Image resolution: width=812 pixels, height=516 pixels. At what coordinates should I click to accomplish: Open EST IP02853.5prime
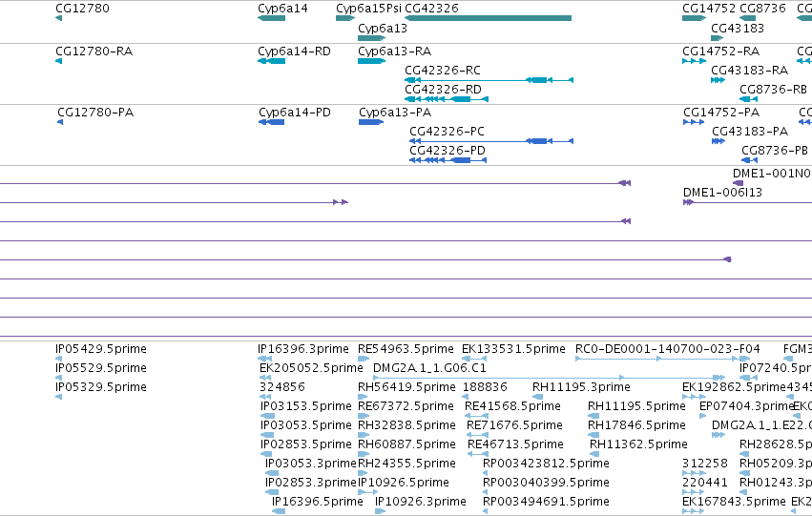(x=306, y=444)
